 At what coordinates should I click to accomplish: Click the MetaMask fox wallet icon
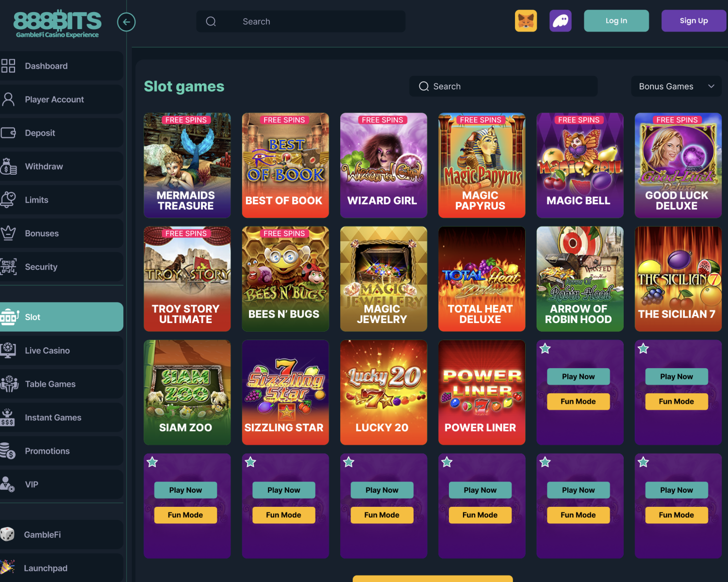click(x=526, y=21)
